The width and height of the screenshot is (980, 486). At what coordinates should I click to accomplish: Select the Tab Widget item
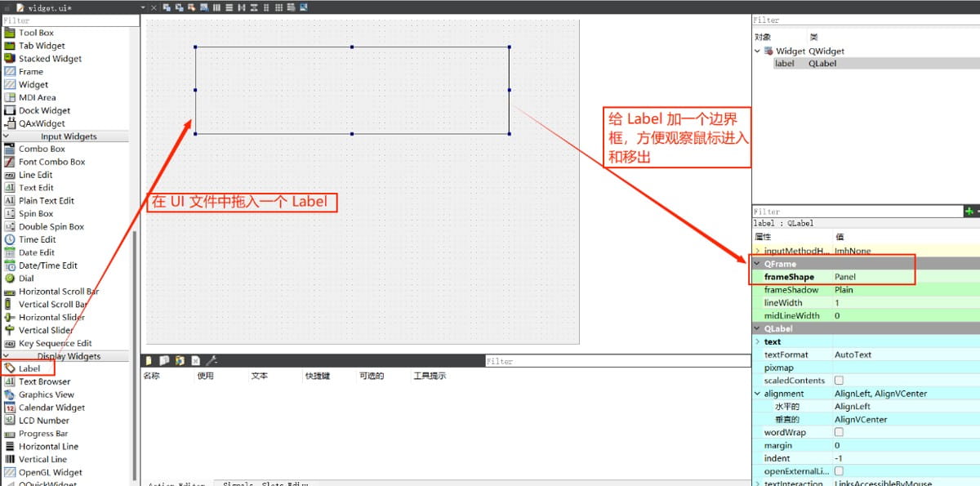click(42, 46)
